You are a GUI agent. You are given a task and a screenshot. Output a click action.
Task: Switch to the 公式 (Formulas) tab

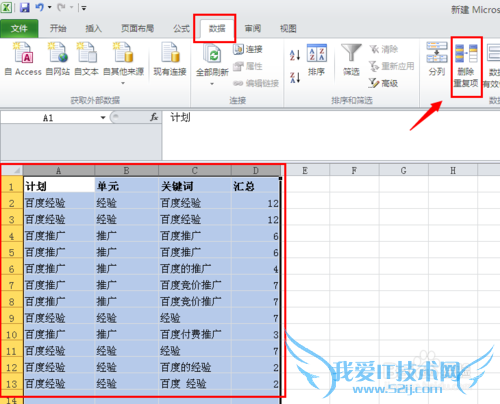coord(181,29)
